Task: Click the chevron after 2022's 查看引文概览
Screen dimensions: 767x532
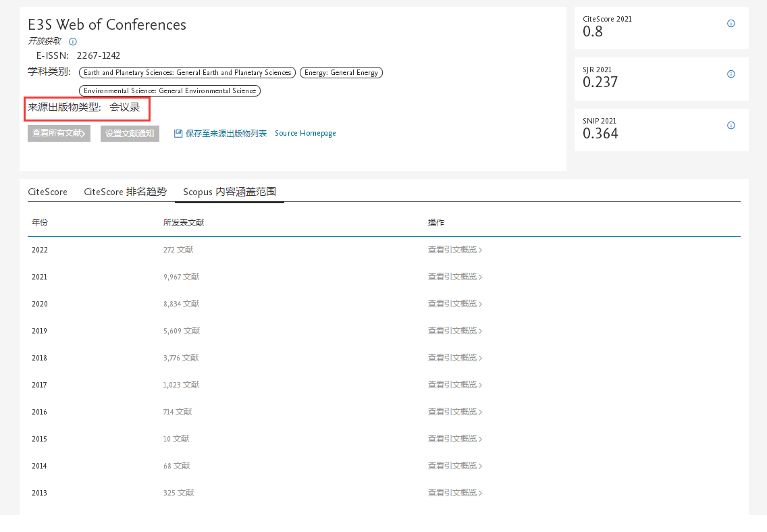Action: pos(481,249)
